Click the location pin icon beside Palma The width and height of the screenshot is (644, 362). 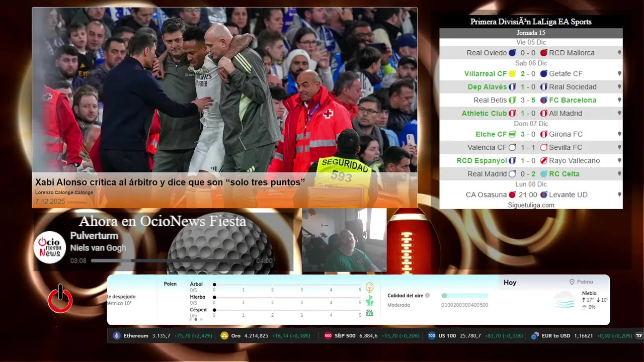click(x=572, y=282)
